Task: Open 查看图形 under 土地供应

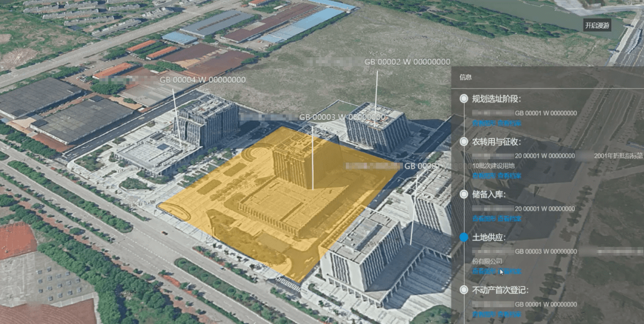Action: tap(484, 271)
